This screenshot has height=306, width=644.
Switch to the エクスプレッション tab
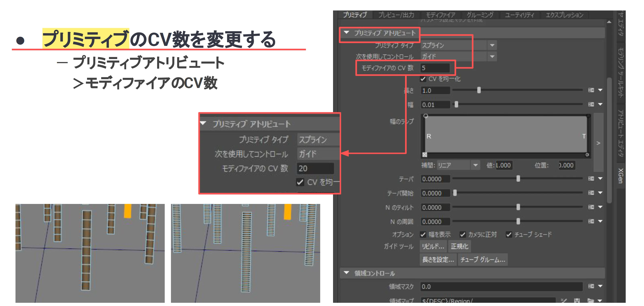pyautogui.click(x=564, y=15)
